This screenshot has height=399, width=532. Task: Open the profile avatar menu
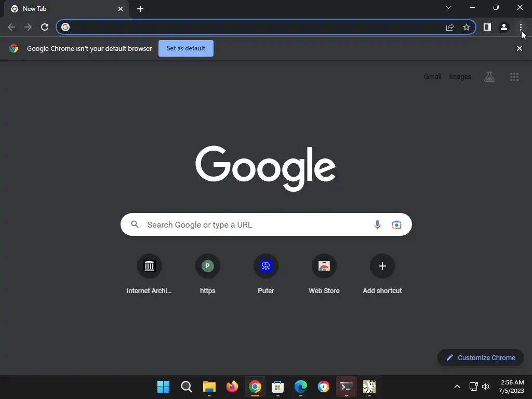click(504, 27)
